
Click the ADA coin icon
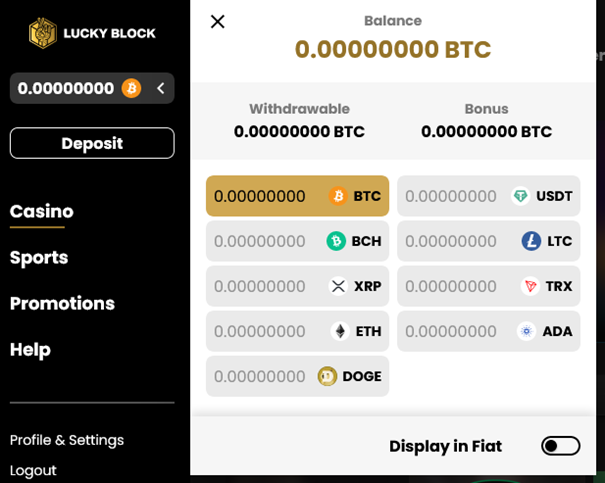[526, 331]
